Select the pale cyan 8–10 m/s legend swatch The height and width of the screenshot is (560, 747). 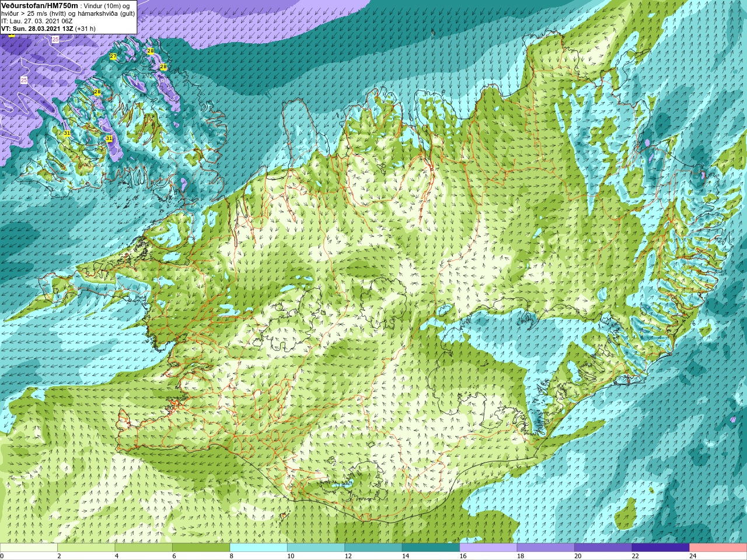pos(259,548)
